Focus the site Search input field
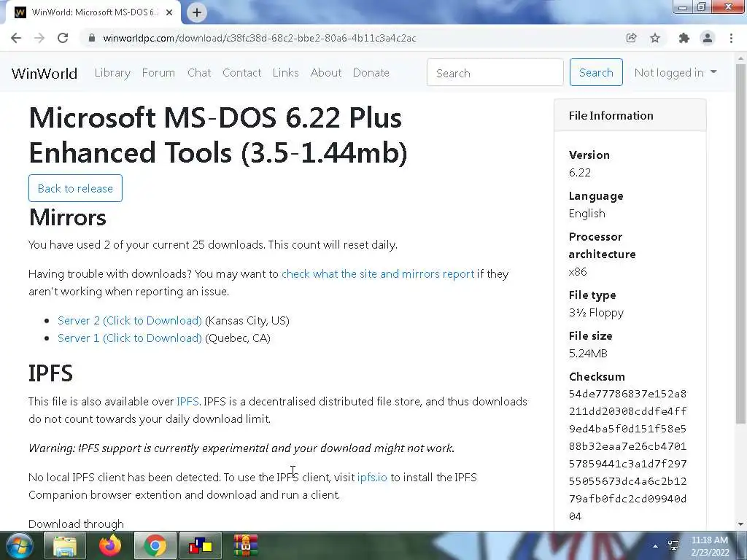This screenshot has height=560, width=747. (495, 72)
